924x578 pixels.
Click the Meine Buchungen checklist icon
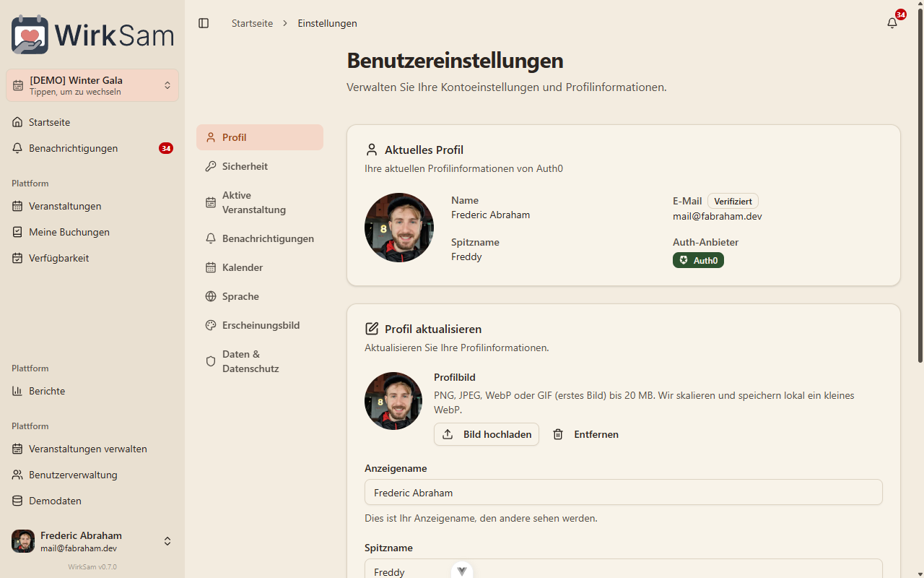[17, 232]
